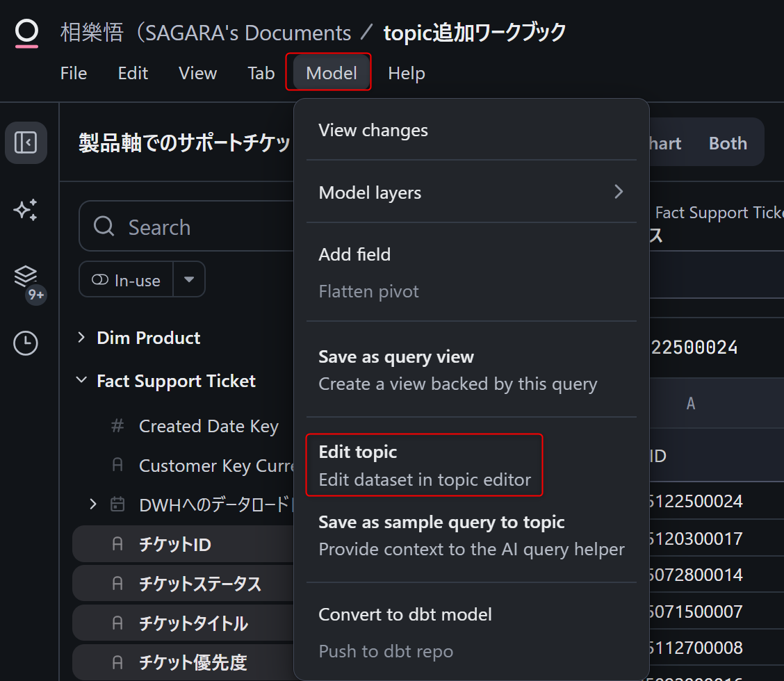Viewport: 784px width, 681px height.
Task: Switch to the Both view button
Action: (727, 143)
